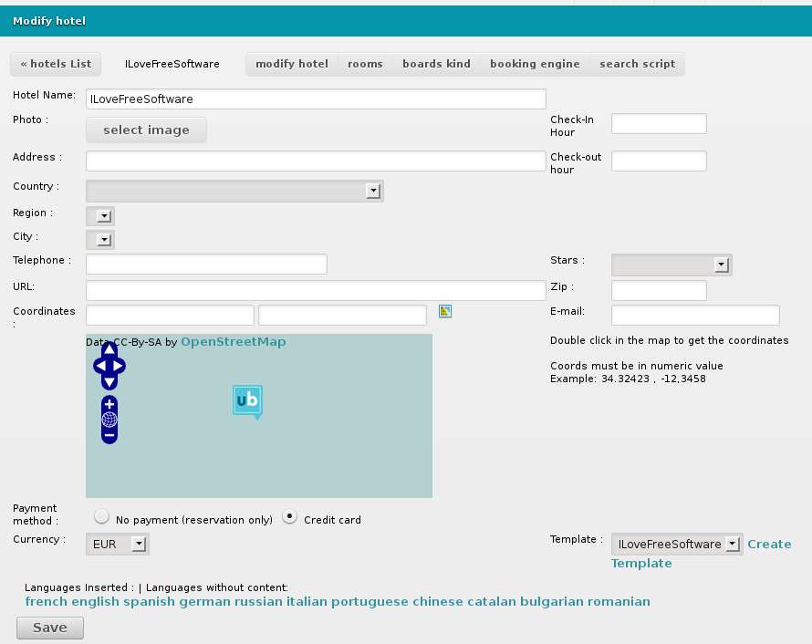Viewport: 812px width, 644px height.
Task: Select No payment (reservation only) option
Action: (x=101, y=516)
